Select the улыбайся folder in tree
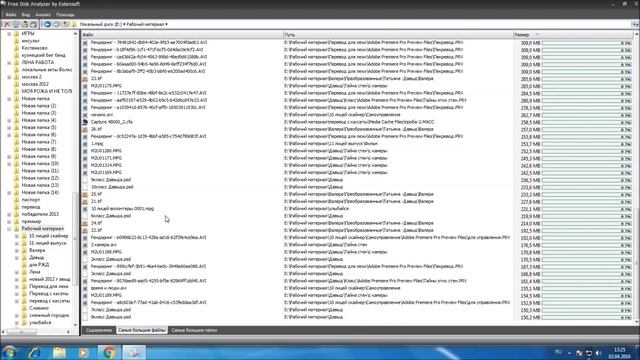 tap(40, 323)
